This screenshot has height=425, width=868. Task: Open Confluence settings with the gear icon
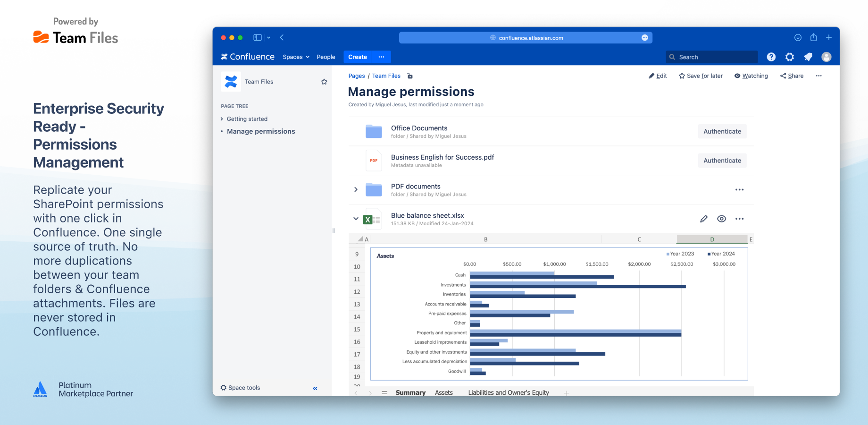tap(789, 57)
